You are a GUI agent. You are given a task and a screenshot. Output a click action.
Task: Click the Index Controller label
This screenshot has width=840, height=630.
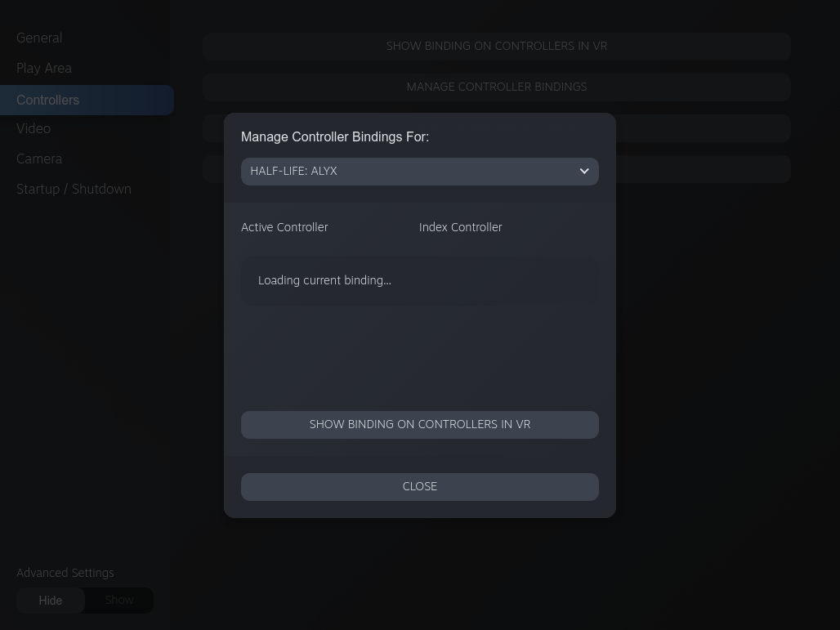460,227
